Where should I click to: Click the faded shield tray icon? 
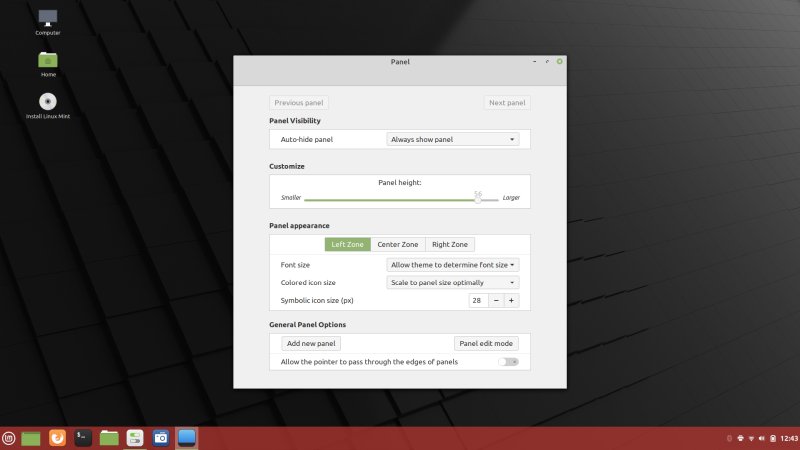click(x=730, y=438)
